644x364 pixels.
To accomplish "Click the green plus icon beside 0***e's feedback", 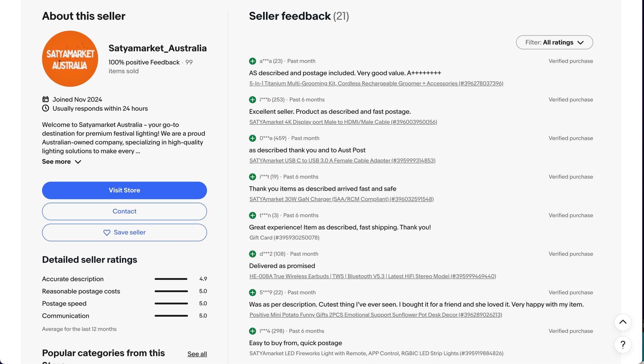I will click(x=252, y=138).
